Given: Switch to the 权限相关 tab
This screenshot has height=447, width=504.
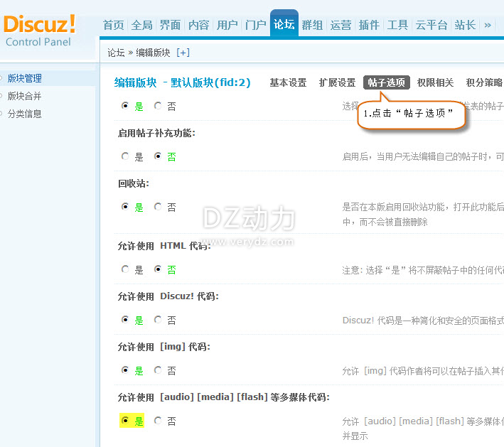Looking at the screenshot, I should (x=435, y=82).
